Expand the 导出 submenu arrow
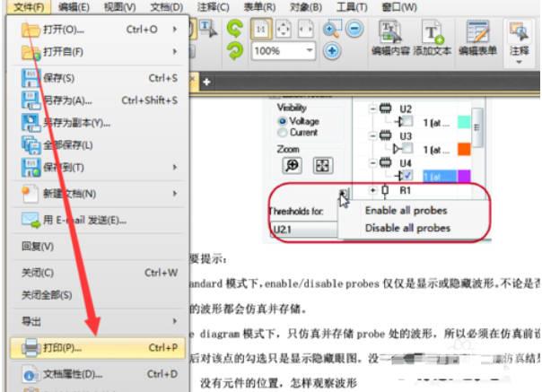 click(x=175, y=321)
